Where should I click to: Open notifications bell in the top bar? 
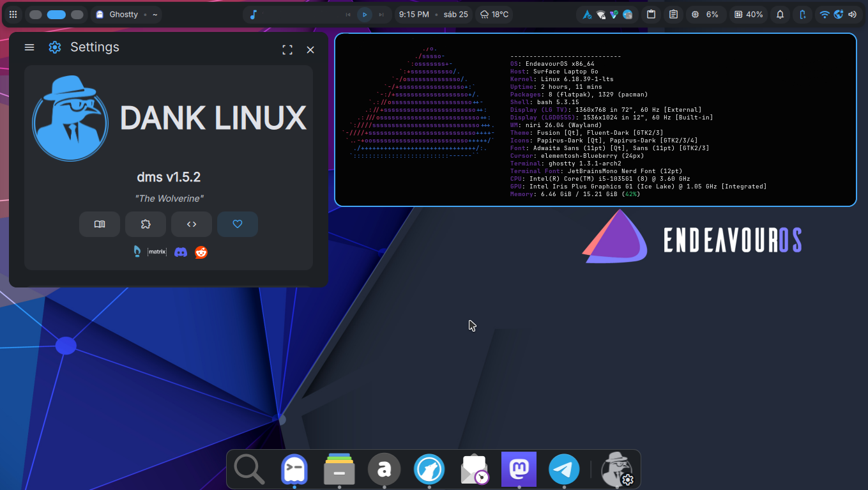[x=780, y=14]
